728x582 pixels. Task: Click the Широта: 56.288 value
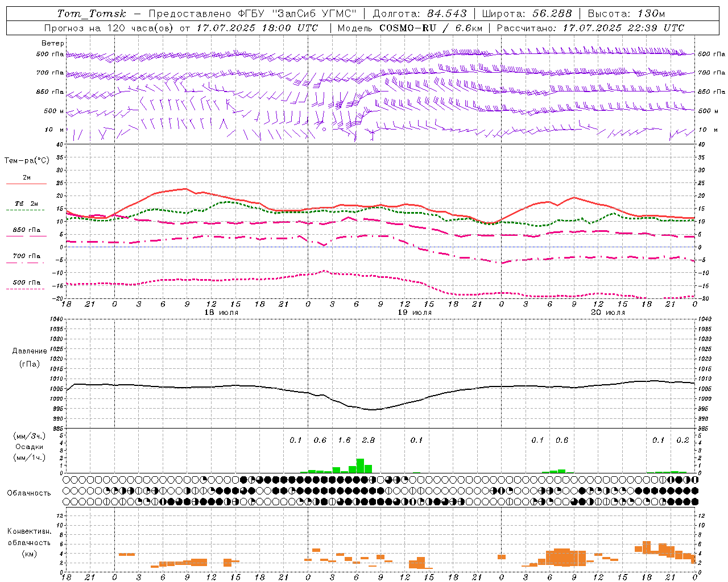click(x=527, y=14)
